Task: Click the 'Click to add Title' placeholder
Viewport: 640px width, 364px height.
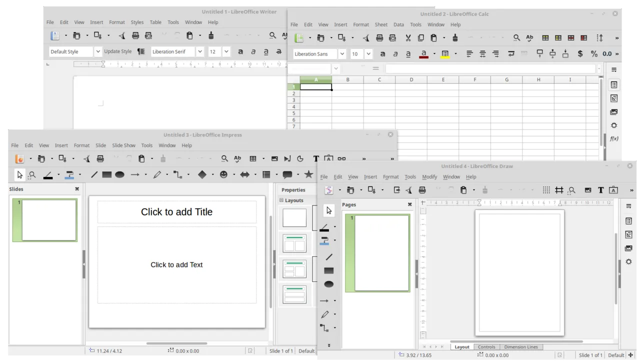Action: [x=176, y=211]
